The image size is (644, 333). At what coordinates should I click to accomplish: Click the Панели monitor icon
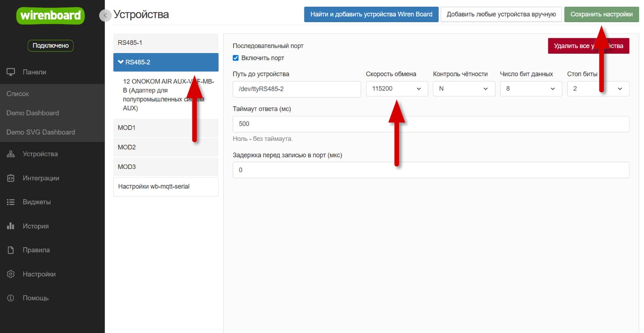tap(11, 72)
